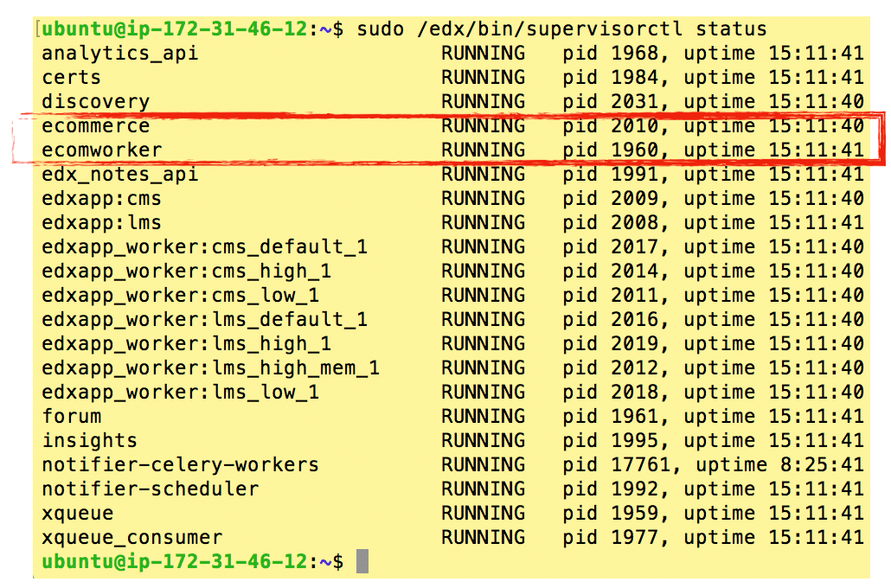Select edxapp_worker:cms_high_1 process name
The height and width of the screenshot is (588, 891).
pyautogui.click(x=186, y=271)
